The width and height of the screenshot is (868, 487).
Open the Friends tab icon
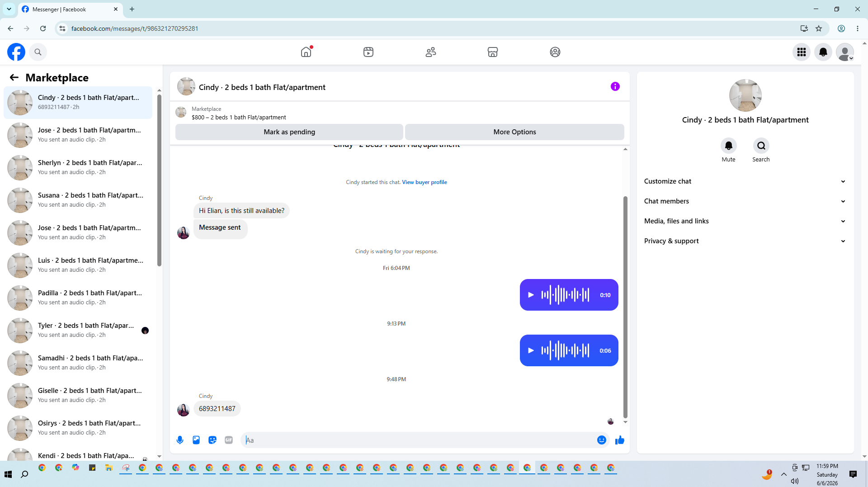431,52
